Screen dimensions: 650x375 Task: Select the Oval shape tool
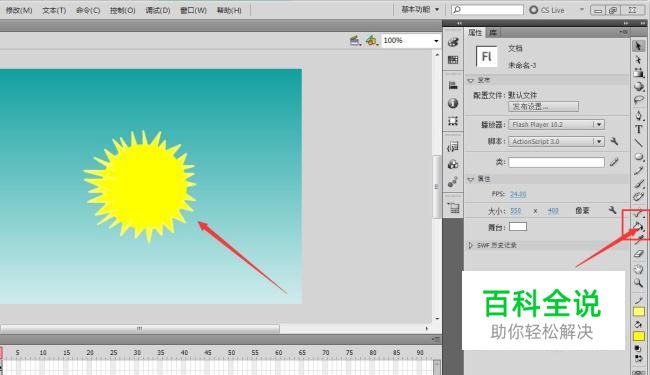pyautogui.click(x=638, y=157)
